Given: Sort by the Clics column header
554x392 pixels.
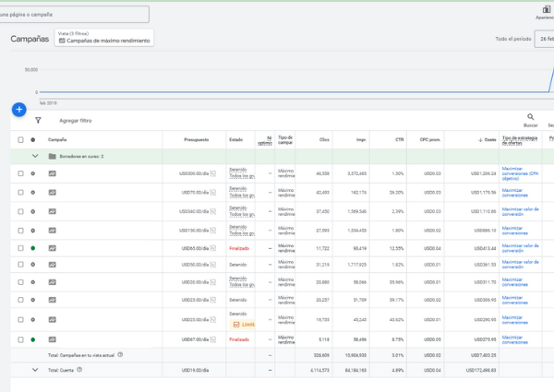Looking at the screenshot, I should [324, 139].
